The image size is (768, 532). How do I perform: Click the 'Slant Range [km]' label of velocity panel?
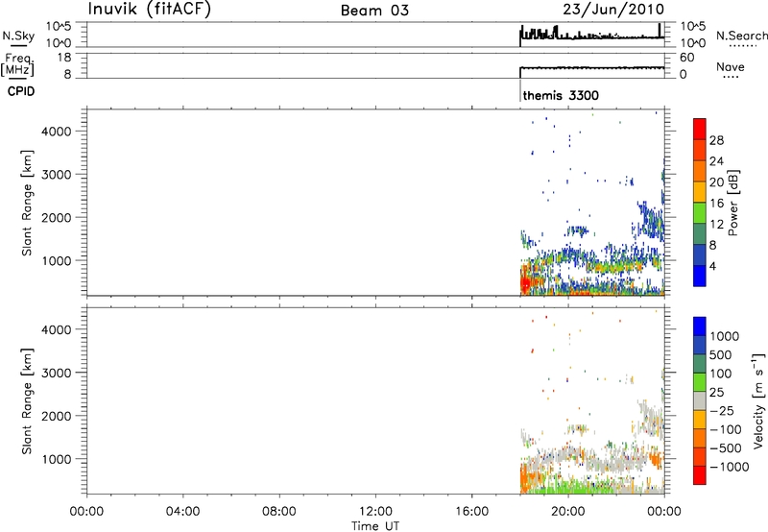(x=27, y=401)
